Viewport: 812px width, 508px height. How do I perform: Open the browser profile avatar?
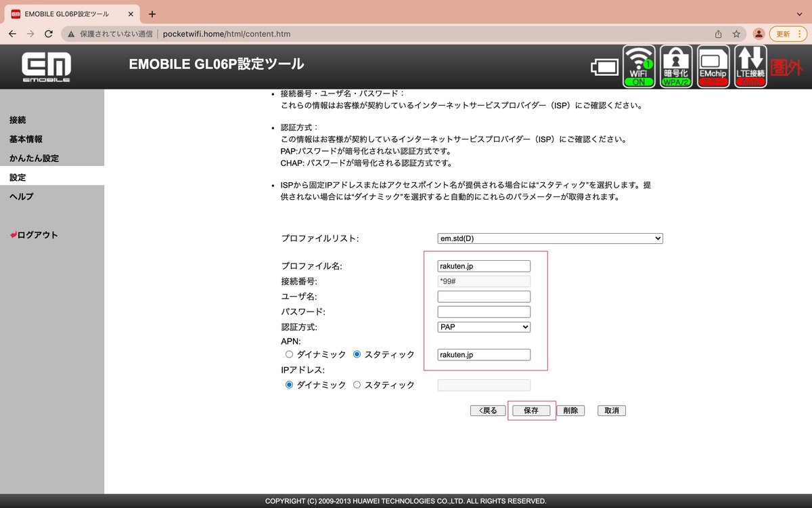759,33
